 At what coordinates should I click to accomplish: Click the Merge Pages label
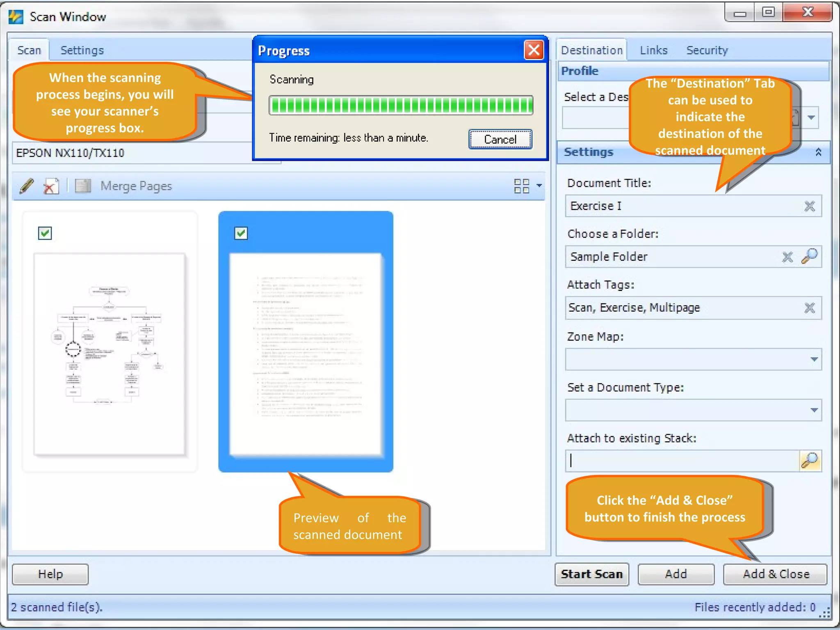(136, 186)
